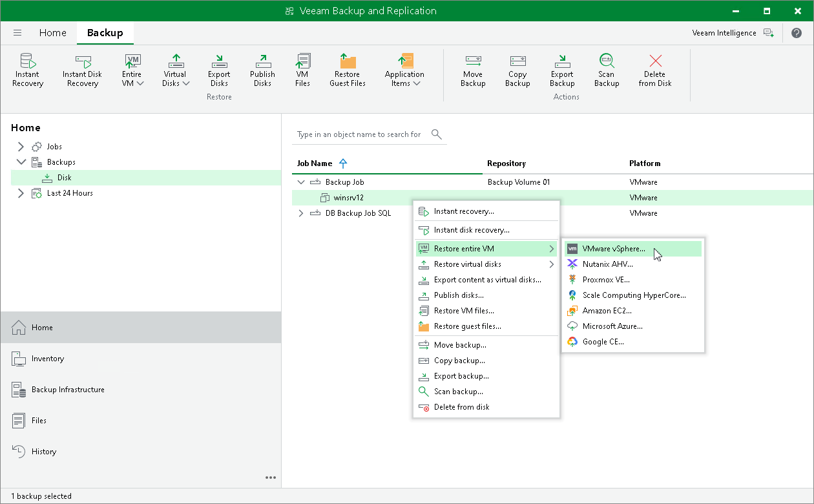Click the Publish Disks toolbar icon
Image resolution: width=814 pixels, height=504 pixels.
tap(262, 61)
